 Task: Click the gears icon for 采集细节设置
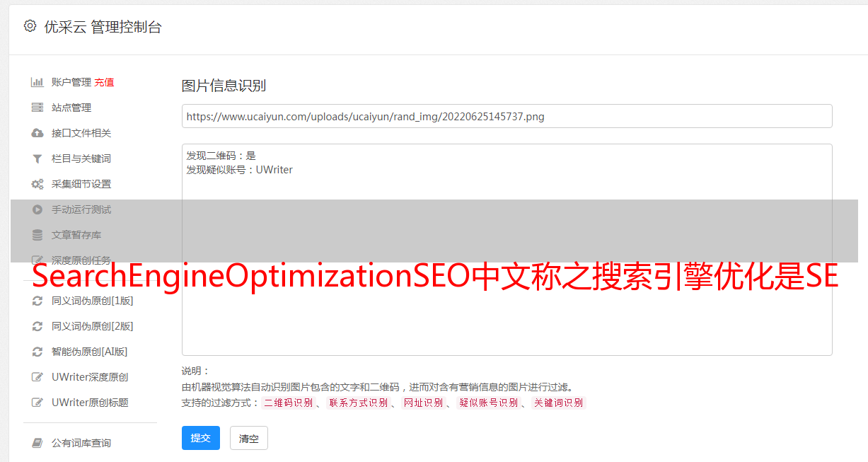(37, 184)
